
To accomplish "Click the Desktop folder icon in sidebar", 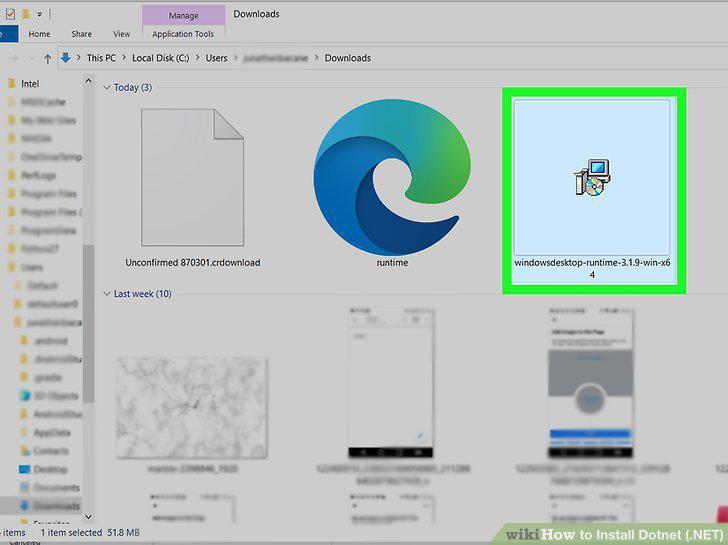I will 24,469.
